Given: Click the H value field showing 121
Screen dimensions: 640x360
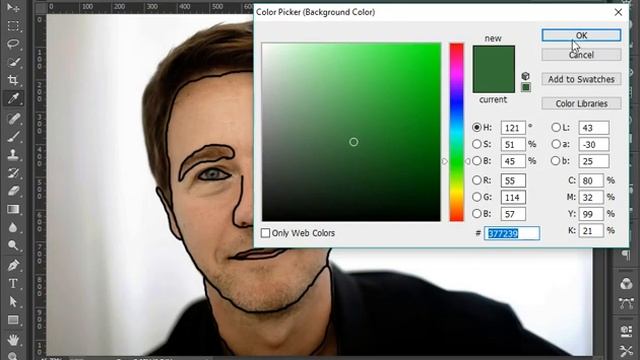Looking at the screenshot, I should (513, 128).
